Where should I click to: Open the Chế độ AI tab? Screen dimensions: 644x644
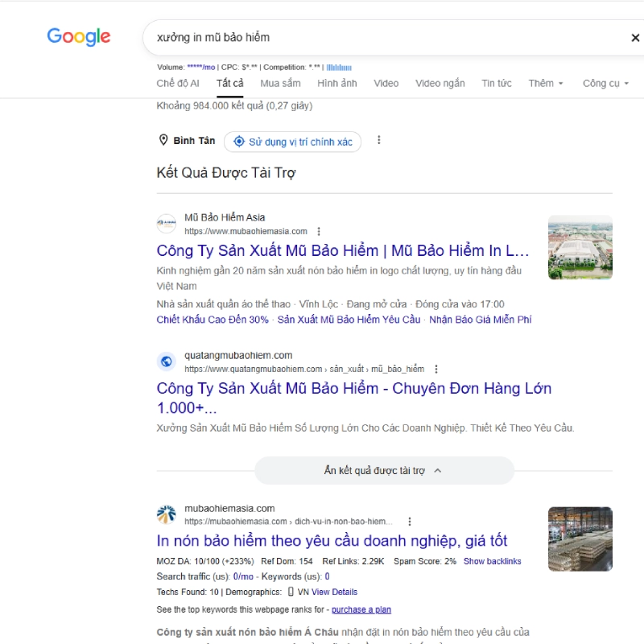(x=177, y=84)
